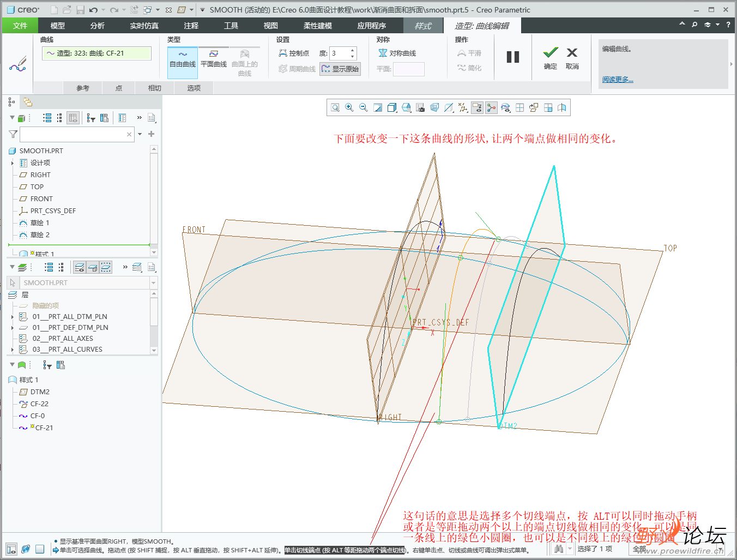Click the folder browser tab icon
Image resolution: width=737 pixels, height=560 pixels.
pos(27,102)
